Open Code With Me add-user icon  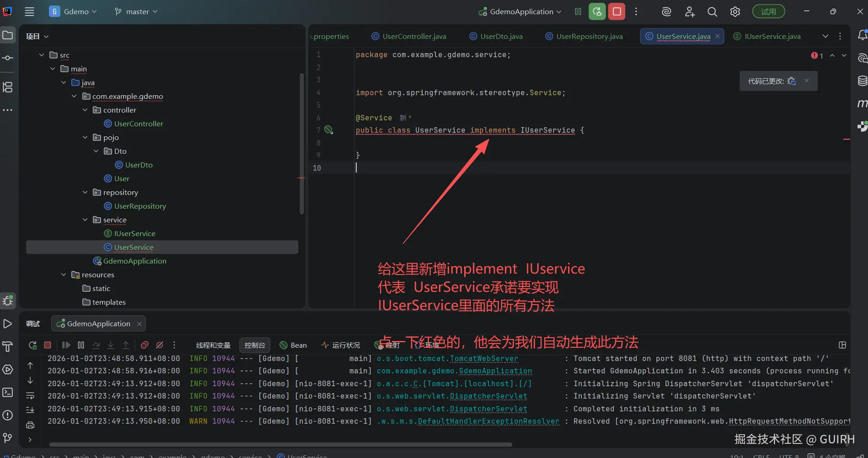[690, 12]
